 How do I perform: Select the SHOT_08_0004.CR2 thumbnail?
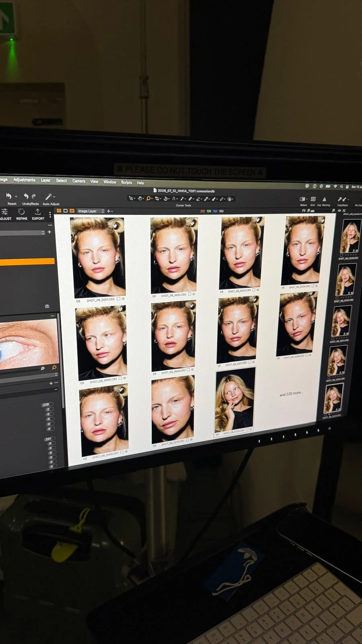(302, 250)
